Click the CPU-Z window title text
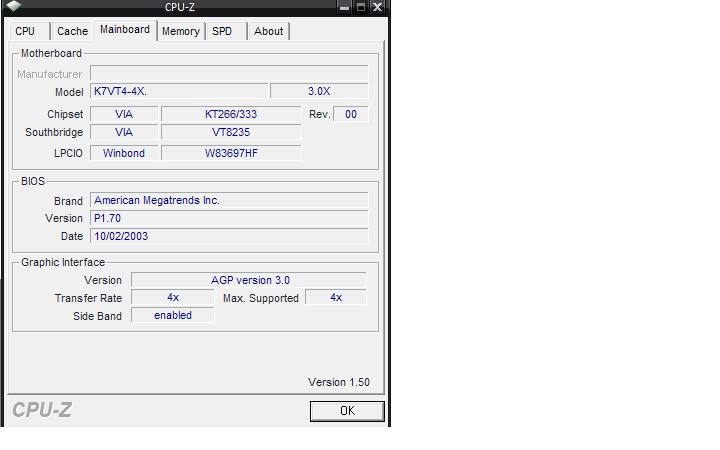The width and height of the screenshot is (720, 450). [180, 7]
